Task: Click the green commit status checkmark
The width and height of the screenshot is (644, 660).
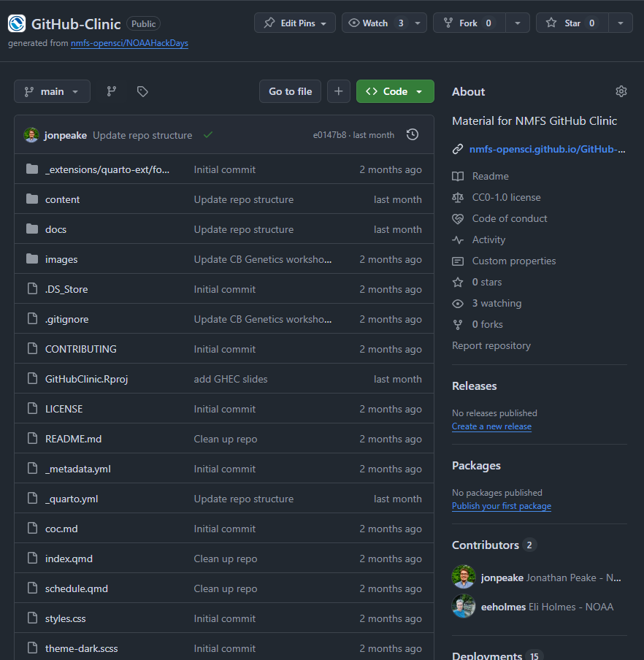Action: click(208, 135)
